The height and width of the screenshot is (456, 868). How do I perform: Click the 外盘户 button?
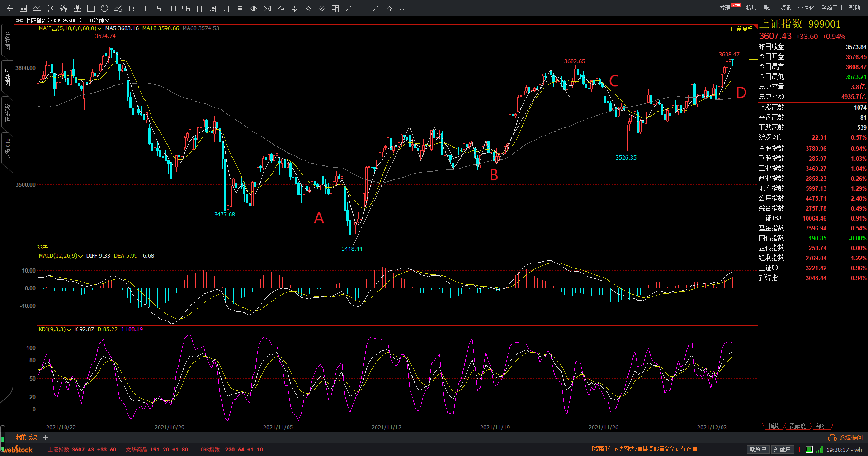pyautogui.click(x=782, y=449)
